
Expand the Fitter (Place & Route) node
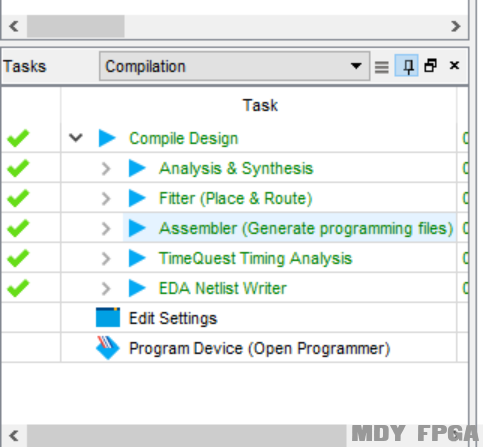click(106, 199)
